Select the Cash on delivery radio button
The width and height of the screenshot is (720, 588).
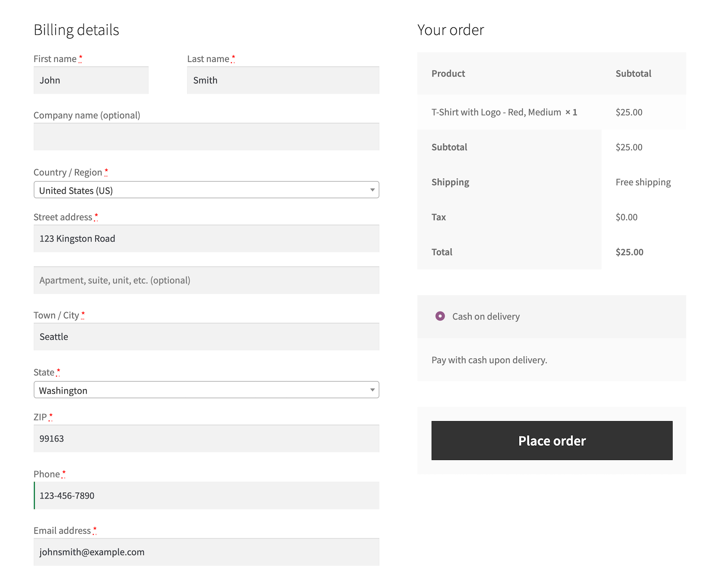(440, 316)
